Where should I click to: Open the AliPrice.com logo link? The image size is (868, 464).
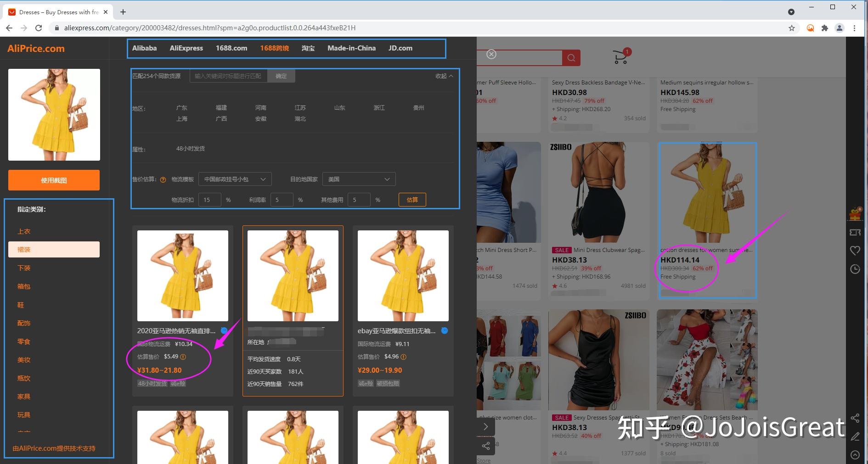pyautogui.click(x=36, y=49)
